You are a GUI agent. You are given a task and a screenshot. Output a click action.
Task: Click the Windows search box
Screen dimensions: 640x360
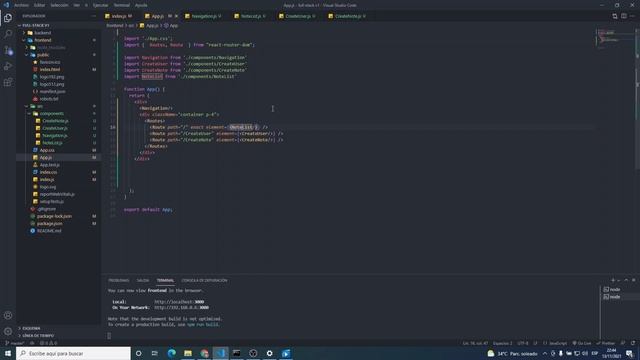(73, 353)
